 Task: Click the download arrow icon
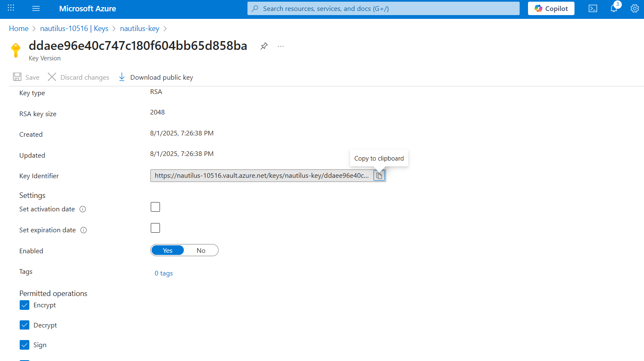pyautogui.click(x=122, y=77)
